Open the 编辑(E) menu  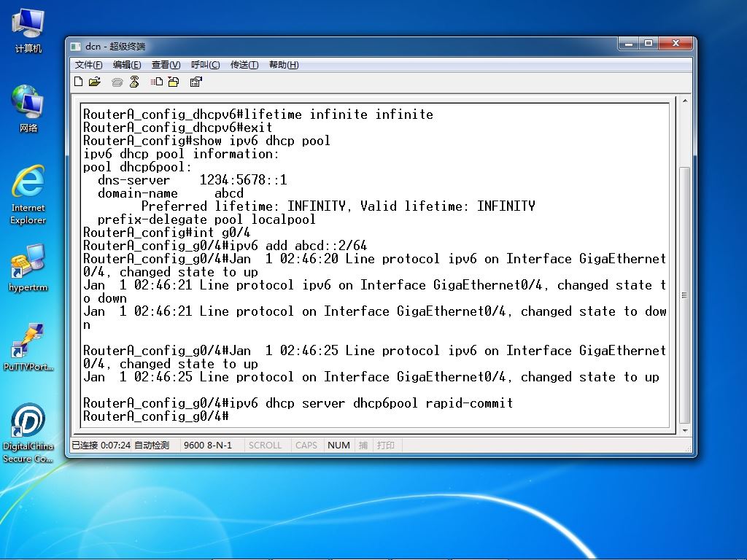[127, 65]
